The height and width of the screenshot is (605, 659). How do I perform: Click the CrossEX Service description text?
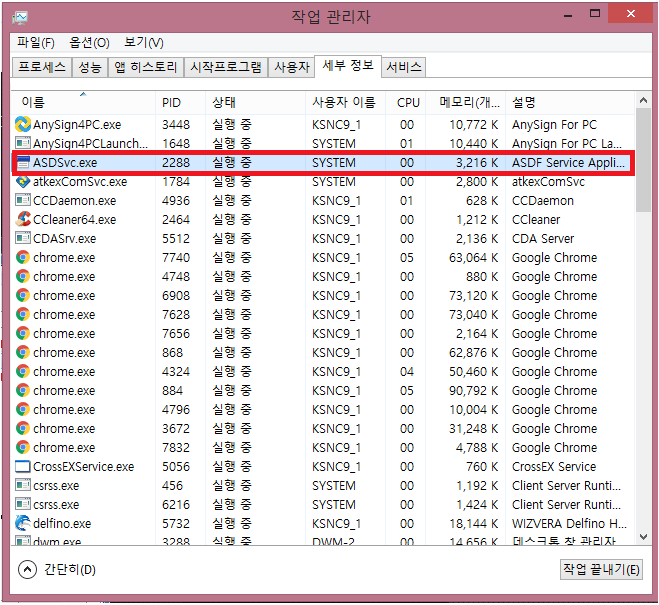554,467
